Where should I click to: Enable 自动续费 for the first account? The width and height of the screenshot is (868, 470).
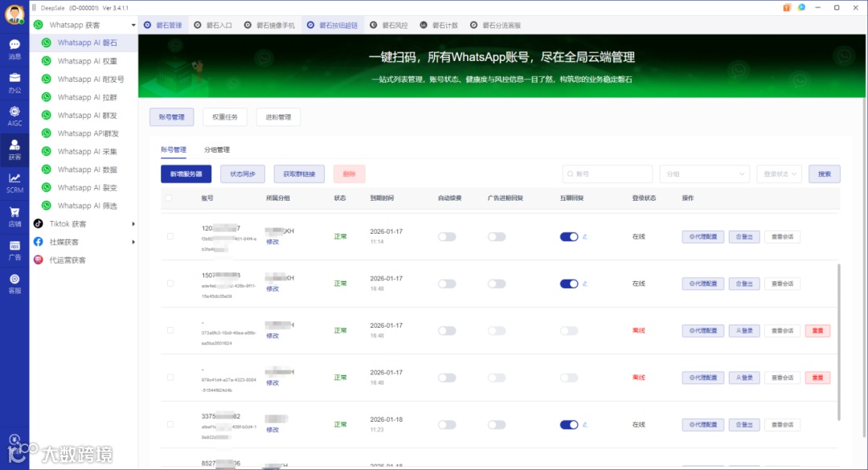[448, 236]
